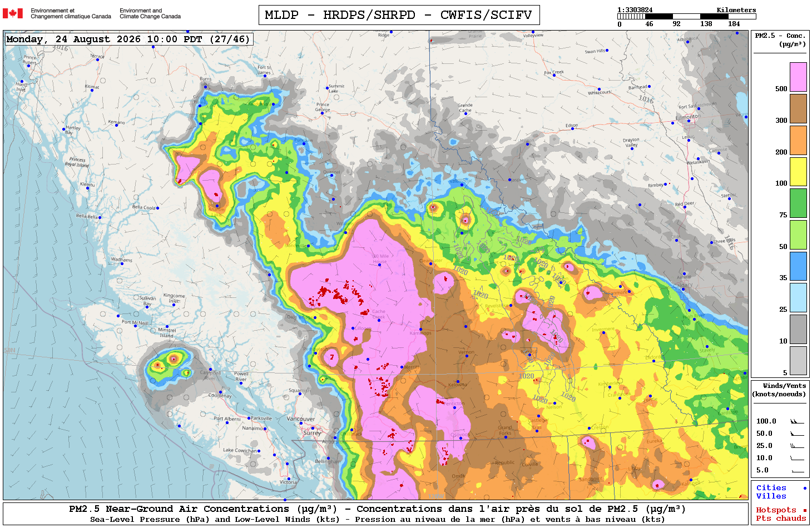Click the Kemano label on map
The height and width of the screenshot is (528, 812).
(116, 122)
